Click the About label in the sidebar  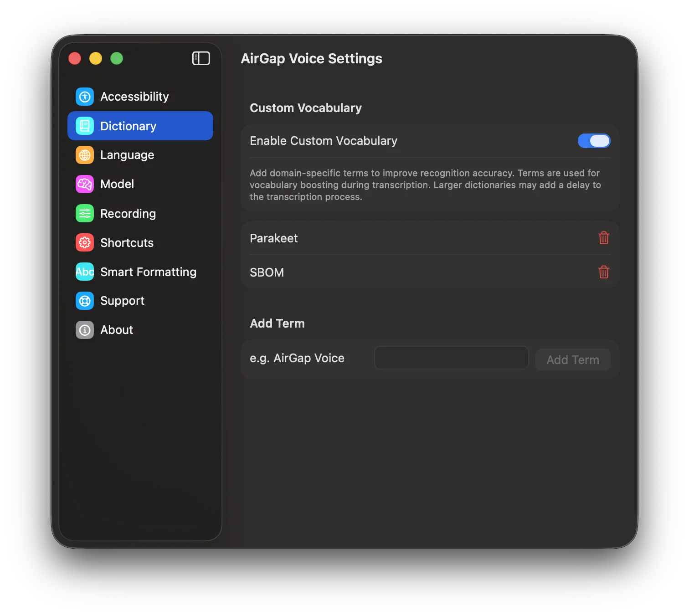tap(117, 330)
